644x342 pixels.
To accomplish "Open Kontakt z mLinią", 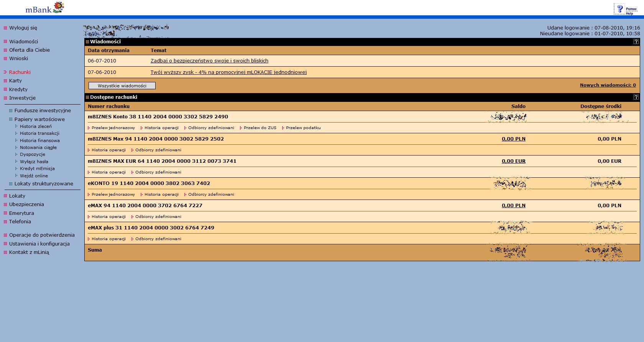I will [29, 252].
